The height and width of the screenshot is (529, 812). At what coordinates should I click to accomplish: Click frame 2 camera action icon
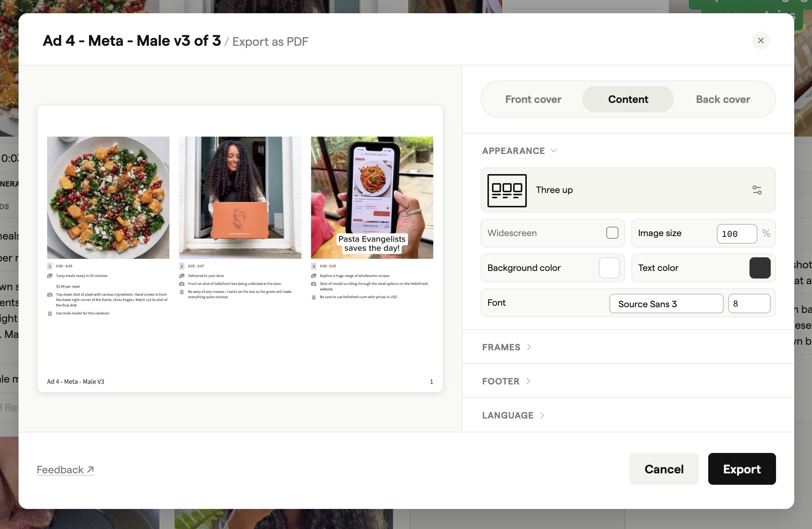point(182,284)
